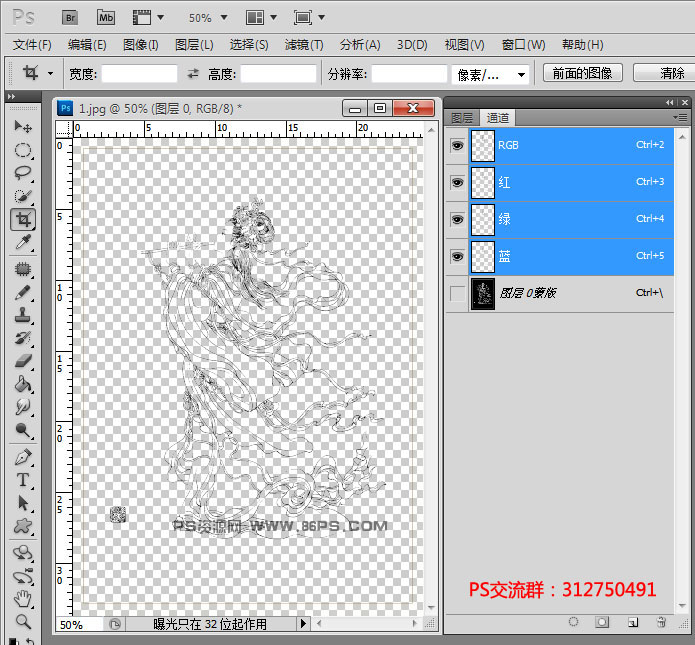Select the Paint Bucket tool
This screenshot has height=645, width=695.
pos(23,384)
